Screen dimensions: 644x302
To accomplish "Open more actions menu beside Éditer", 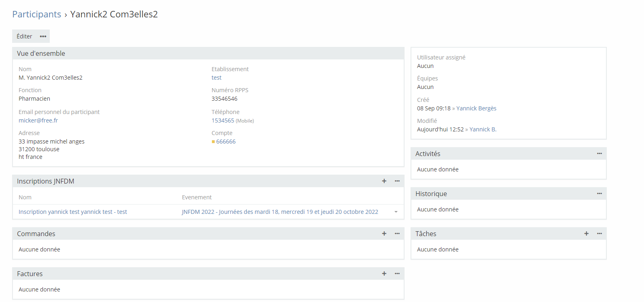I will 43,36.
